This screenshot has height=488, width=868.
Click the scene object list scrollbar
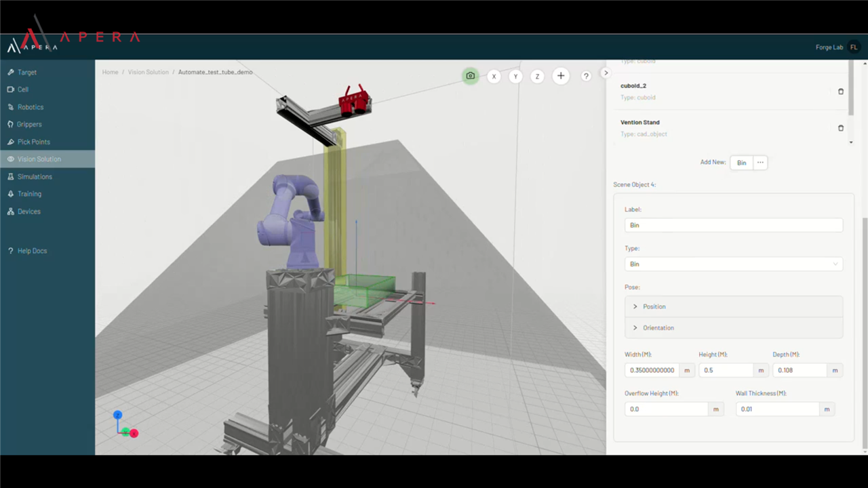851,88
